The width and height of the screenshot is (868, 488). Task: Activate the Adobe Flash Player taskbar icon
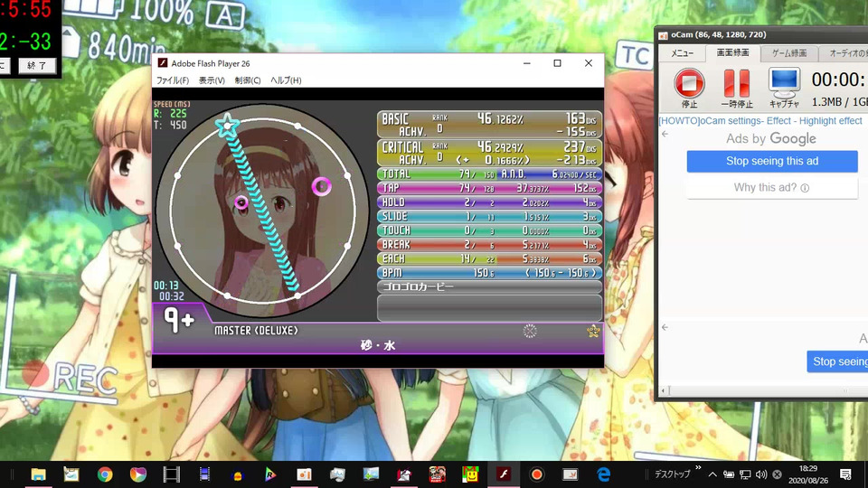[x=504, y=474]
